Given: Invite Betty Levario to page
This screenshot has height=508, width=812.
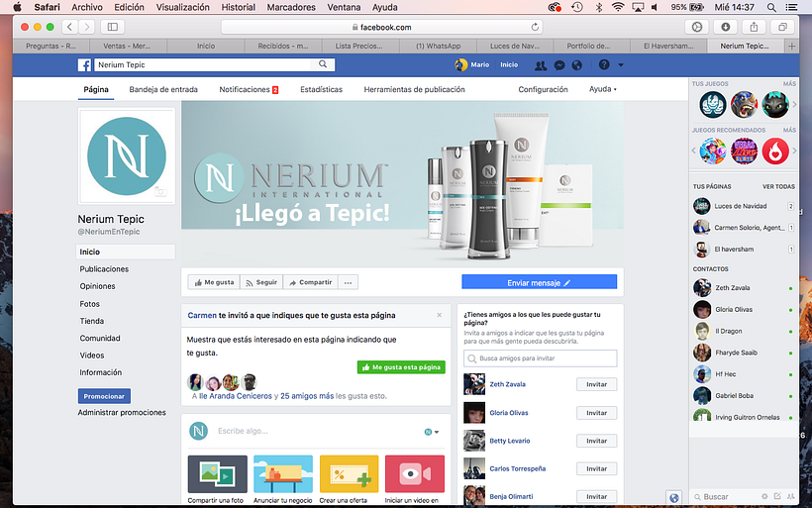Looking at the screenshot, I should click(596, 441).
